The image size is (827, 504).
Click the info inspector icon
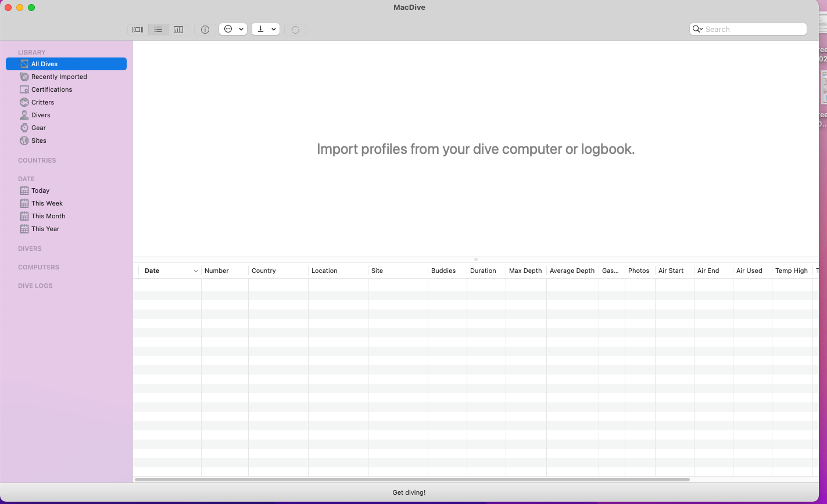coord(205,30)
